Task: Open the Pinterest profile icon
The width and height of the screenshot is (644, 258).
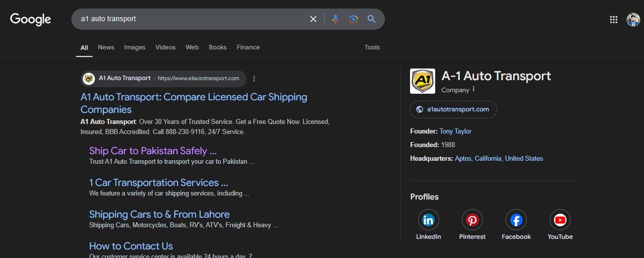Action: click(x=472, y=220)
